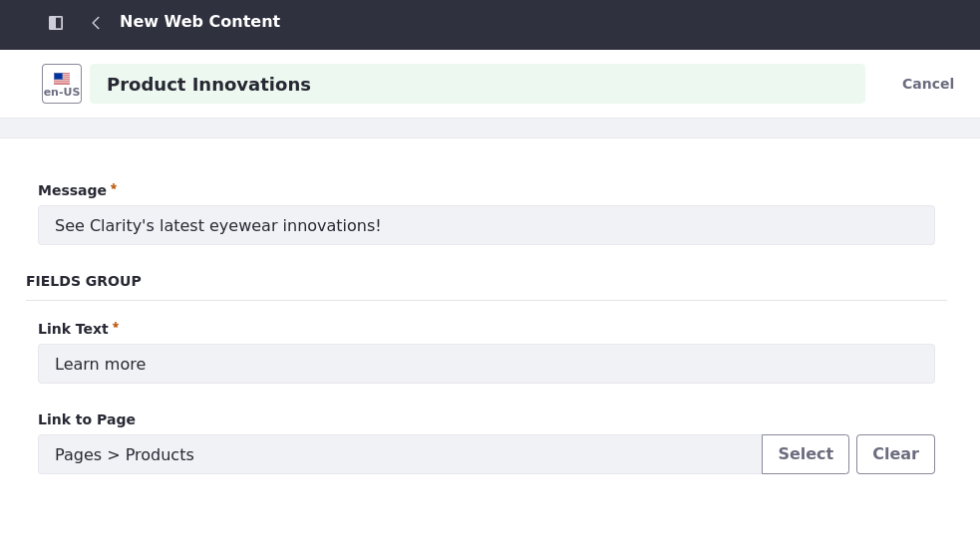Click the Link Text field label

[x=73, y=329]
